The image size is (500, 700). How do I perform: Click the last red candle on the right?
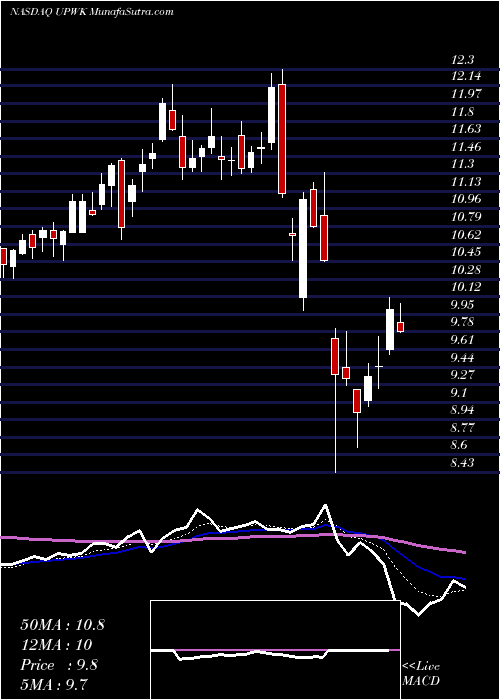400,327
